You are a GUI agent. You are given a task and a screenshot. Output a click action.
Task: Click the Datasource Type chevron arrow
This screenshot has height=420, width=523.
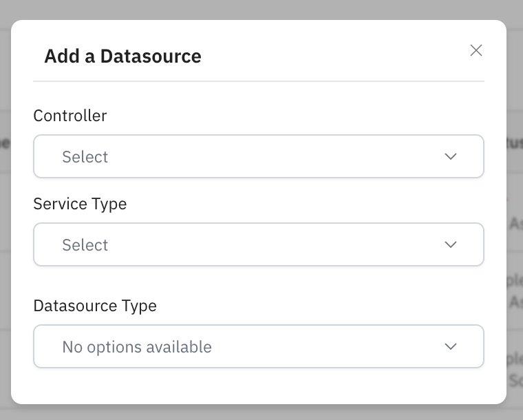pos(450,346)
